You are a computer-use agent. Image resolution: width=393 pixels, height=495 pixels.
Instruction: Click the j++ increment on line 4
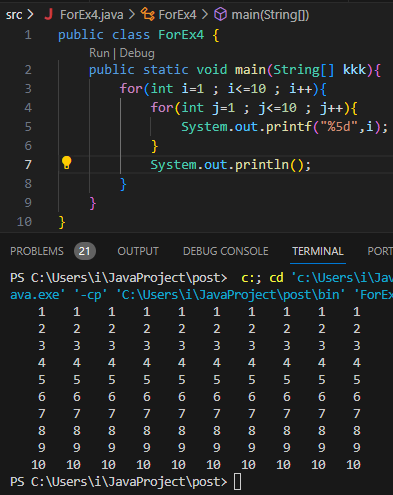point(332,108)
